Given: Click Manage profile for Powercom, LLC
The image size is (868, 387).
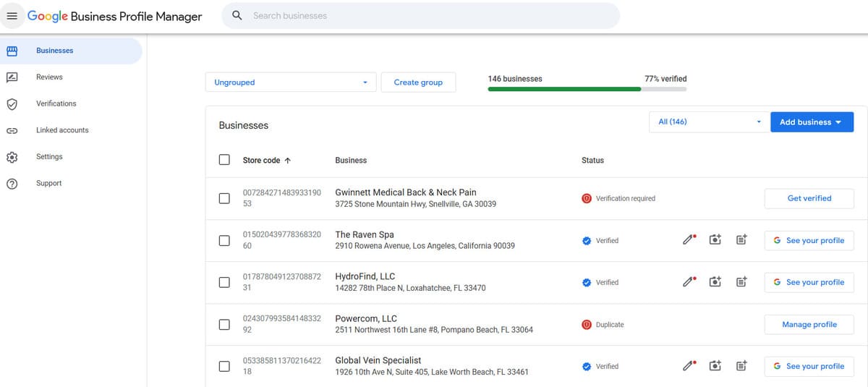Looking at the screenshot, I should click(x=809, y=325).
